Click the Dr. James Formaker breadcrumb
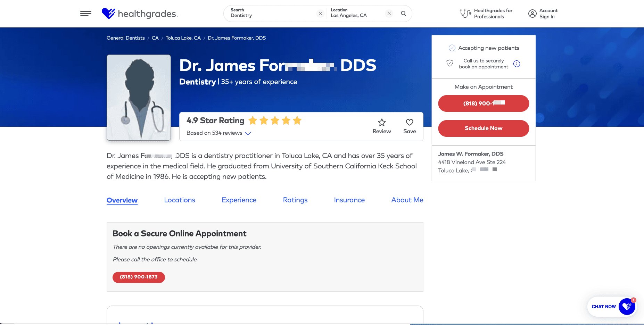Viewport: 644px width, 325px height. (237, 38)
